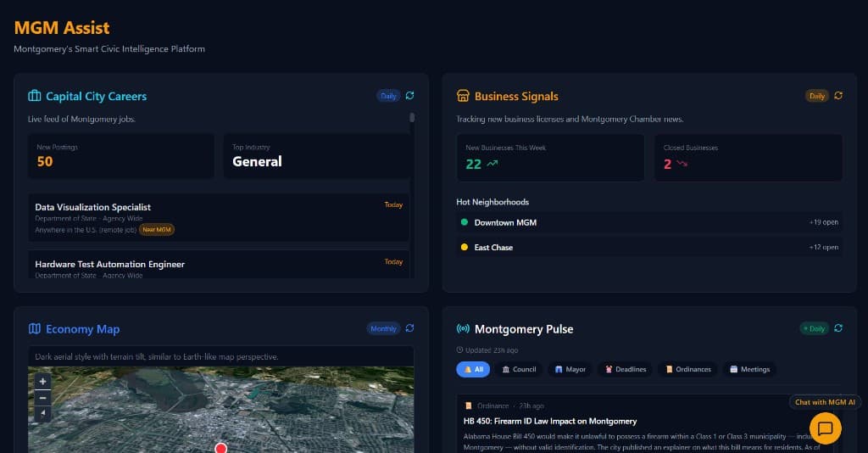The width and height of the screenshot is (868, 453).
Task: Select the All filter in Montgomery Pulse
Action: coord(473,369)
